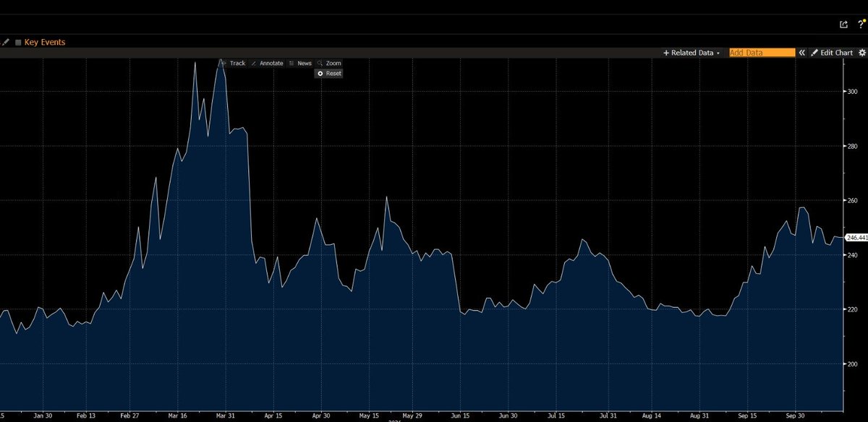Click the Jan 30 date label
868x422 pixels.
click(44, 417)
